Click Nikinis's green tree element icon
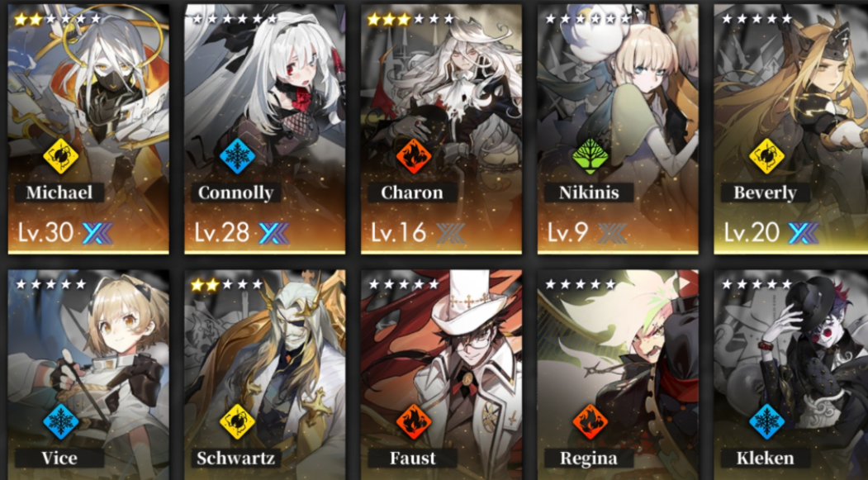868x480 pixels. pyautogui.click(x=591, y=157)
